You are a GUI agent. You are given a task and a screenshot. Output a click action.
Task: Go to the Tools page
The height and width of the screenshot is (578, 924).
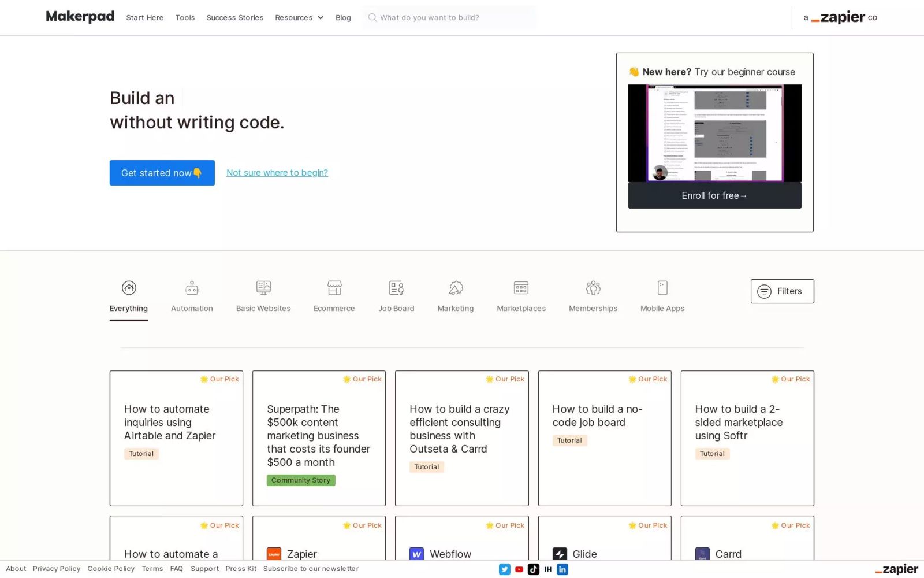point(185,18)
